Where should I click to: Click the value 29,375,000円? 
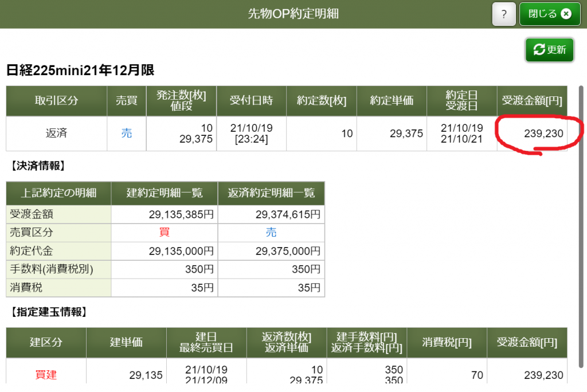point(288,251)
